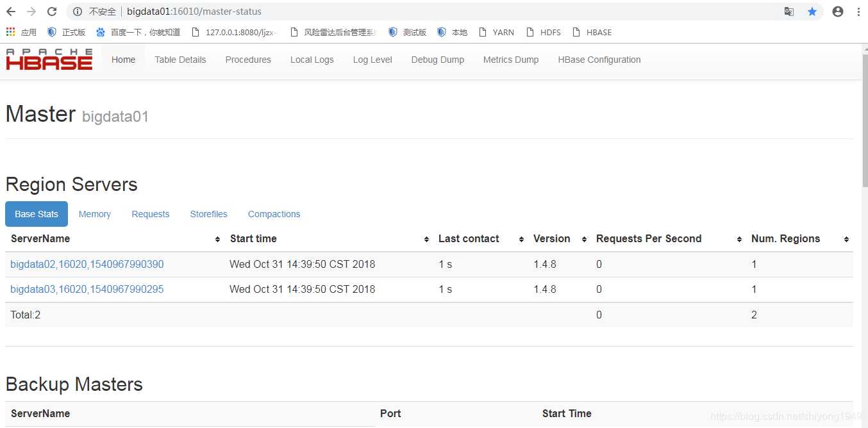Open Debug Dump page
The width and height of the screenshot is (868, 428).
438,60
